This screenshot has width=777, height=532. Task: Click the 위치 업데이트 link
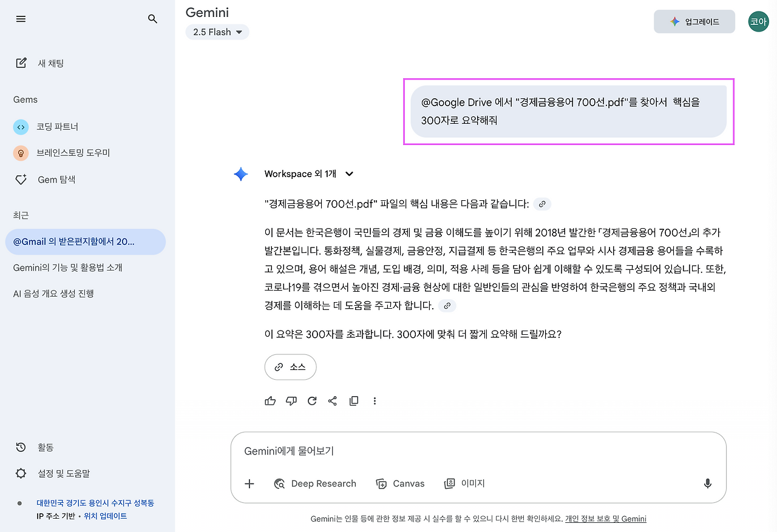pyautogui.click(x=106, y=516)
